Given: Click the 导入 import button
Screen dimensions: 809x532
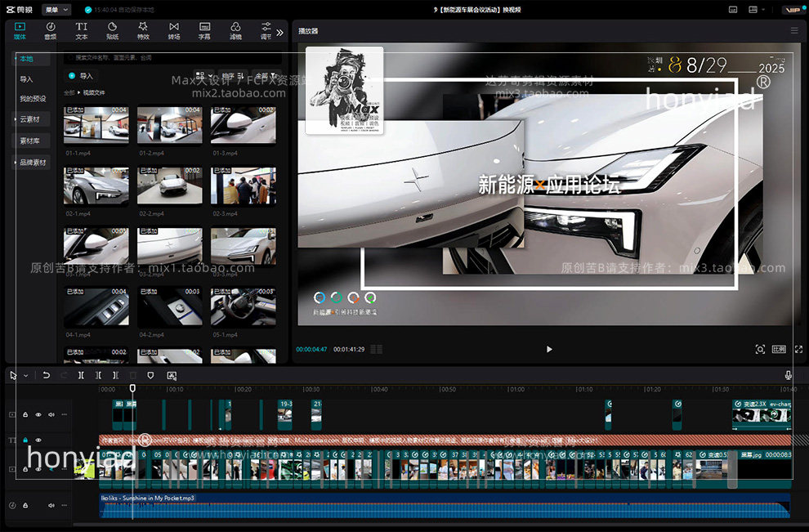Looking at the screenshot, I should pos(80,75).
